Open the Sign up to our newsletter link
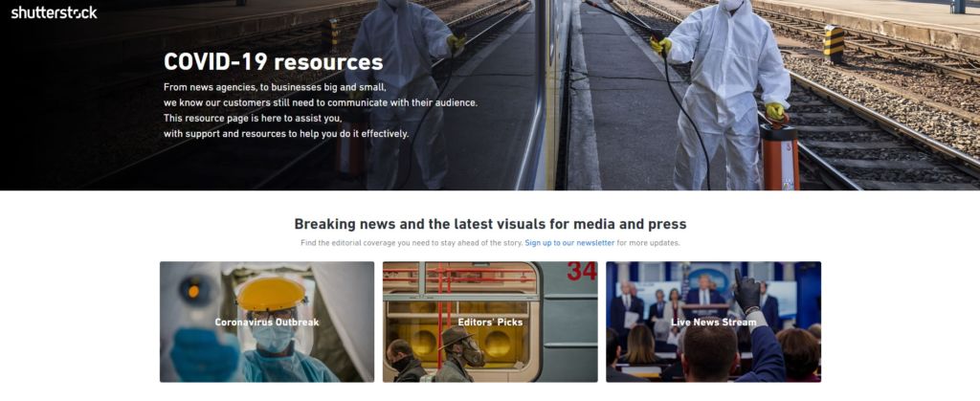 [x=569, y=243]
